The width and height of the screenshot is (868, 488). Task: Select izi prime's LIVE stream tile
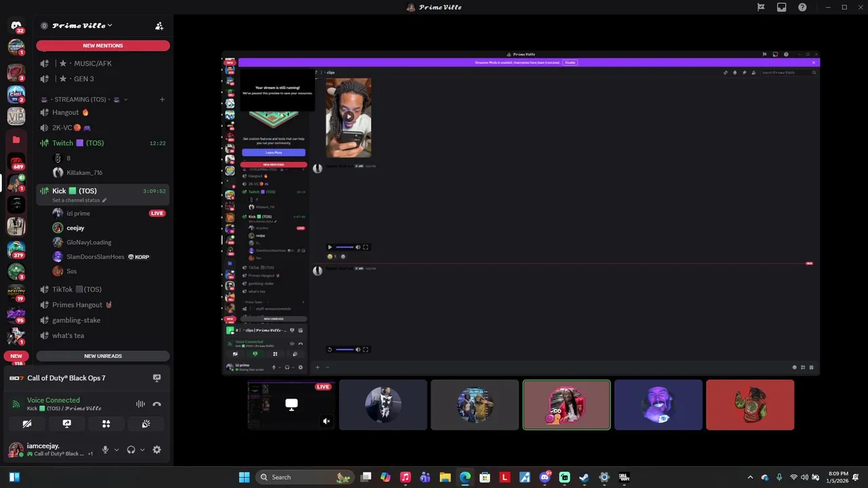(x=292, y=405)
